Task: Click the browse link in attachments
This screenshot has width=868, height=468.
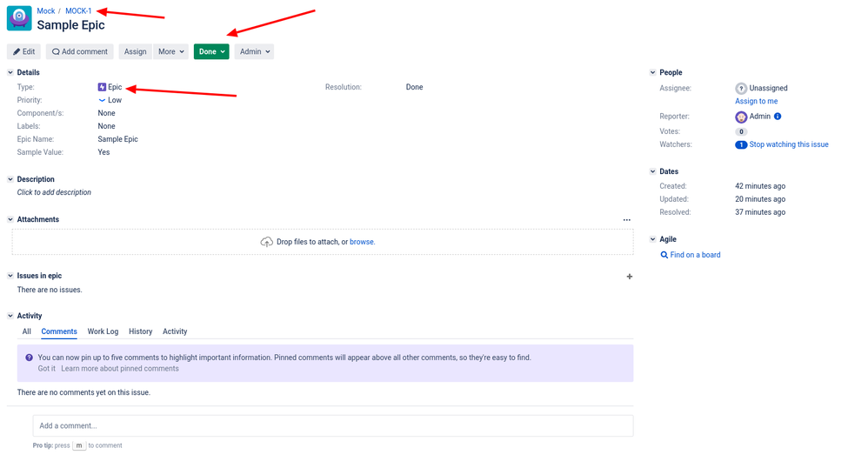Action: 362,242
